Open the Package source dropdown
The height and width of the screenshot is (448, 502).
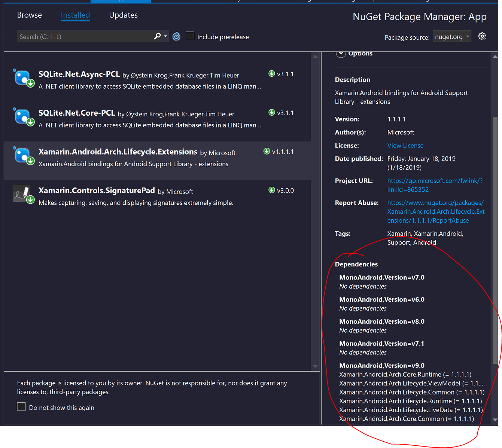click(452, 37)
